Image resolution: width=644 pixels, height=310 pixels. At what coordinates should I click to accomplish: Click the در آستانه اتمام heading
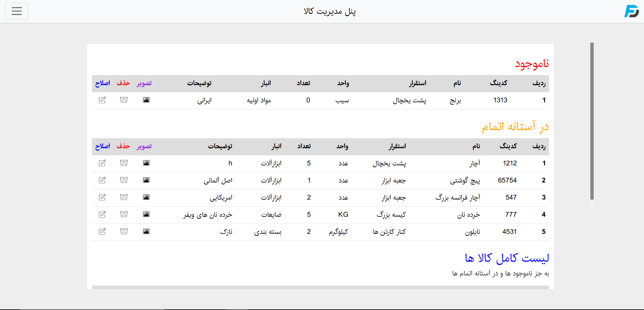[515, 127]
